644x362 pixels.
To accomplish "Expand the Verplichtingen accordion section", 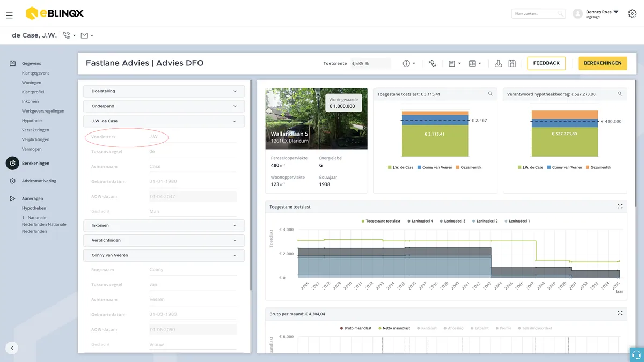I will tap(164, 240).
